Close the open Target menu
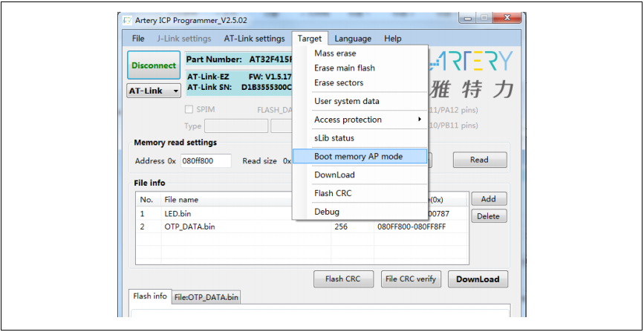Screen dimensions: 644x332 point(310,39)
